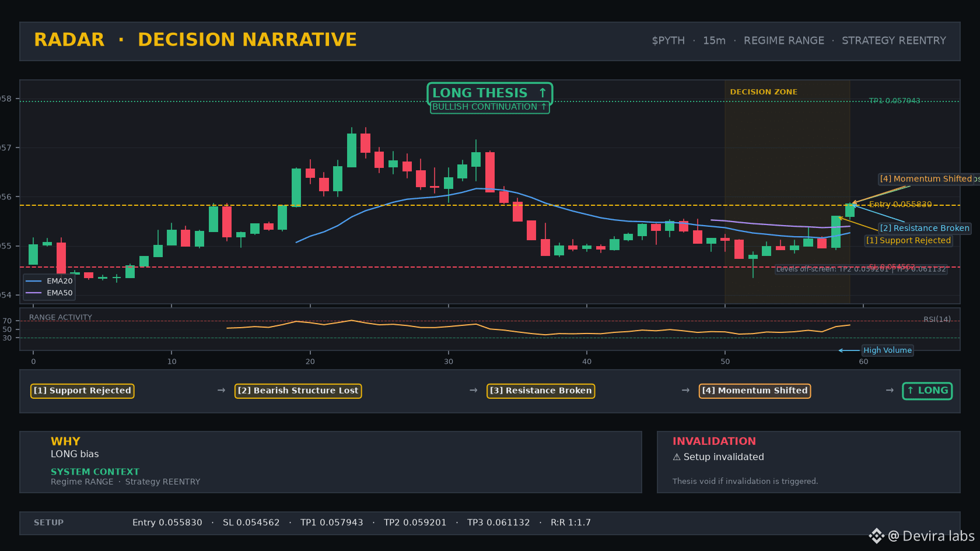The height and width of the screenshot is (551, 980).
Task: Select the [1] Support Rejected step box
Action: (82, 391)
